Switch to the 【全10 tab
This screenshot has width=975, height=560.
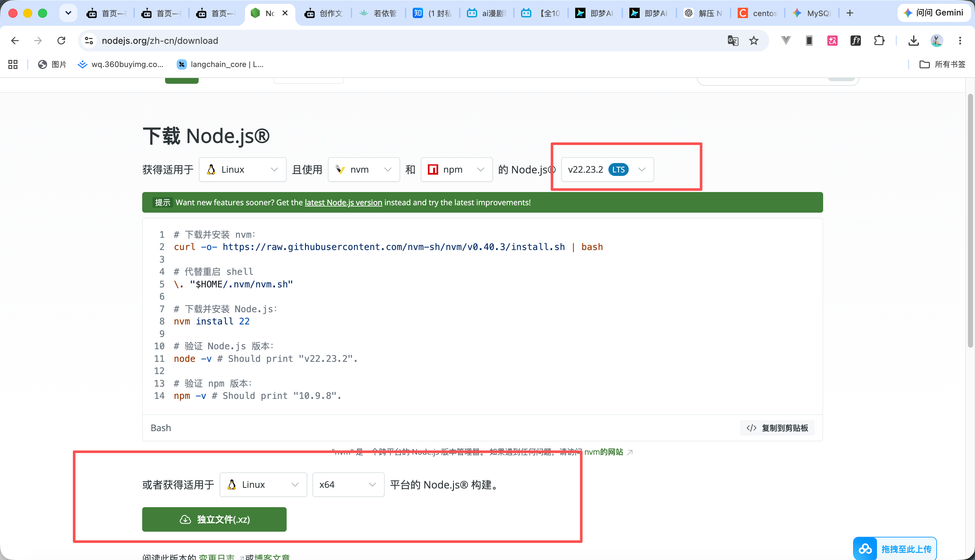tap(541, 13)
